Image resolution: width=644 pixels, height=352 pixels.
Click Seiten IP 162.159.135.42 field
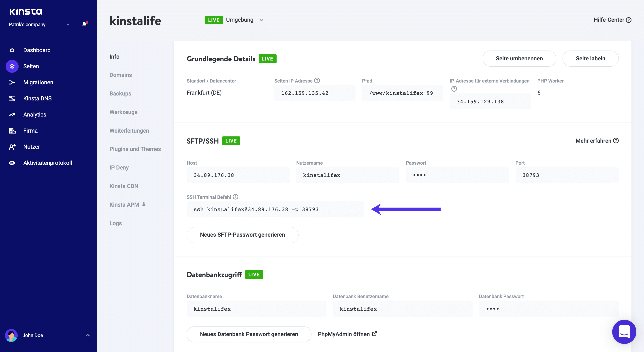coord(315,93)
